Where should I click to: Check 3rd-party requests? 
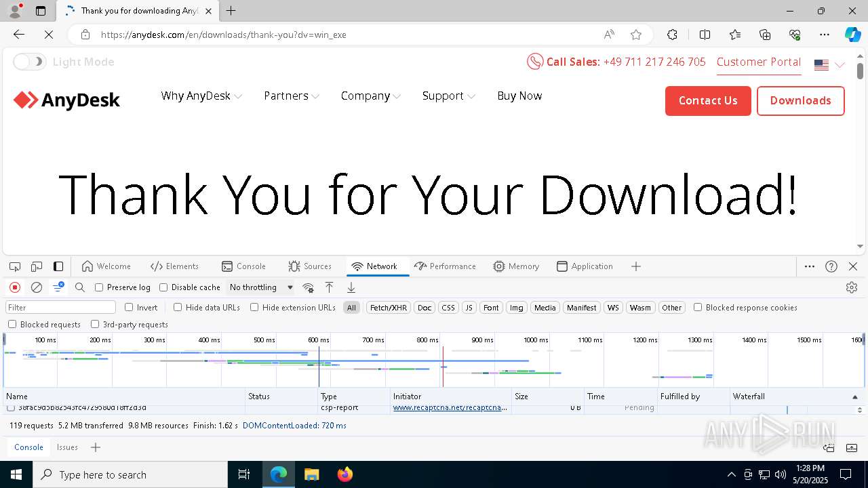95,324
